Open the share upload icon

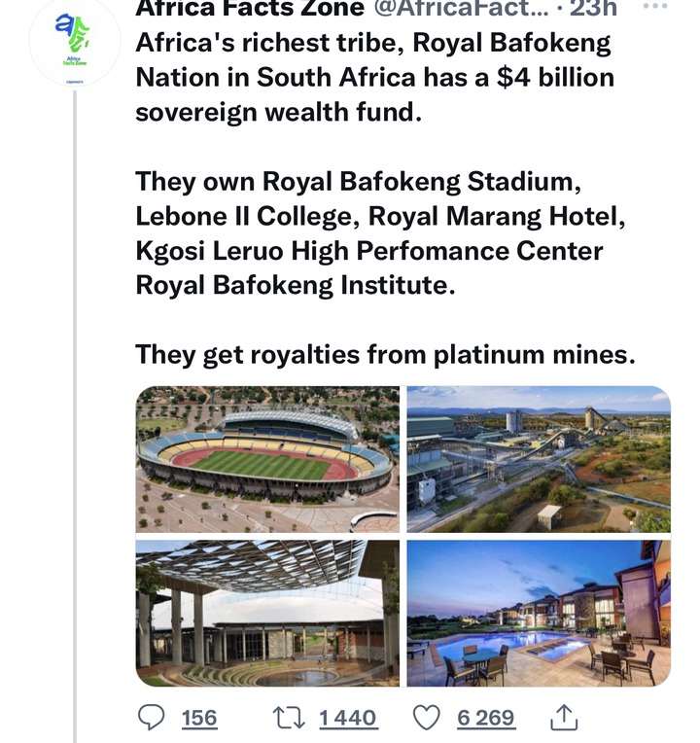coord(564,717)
